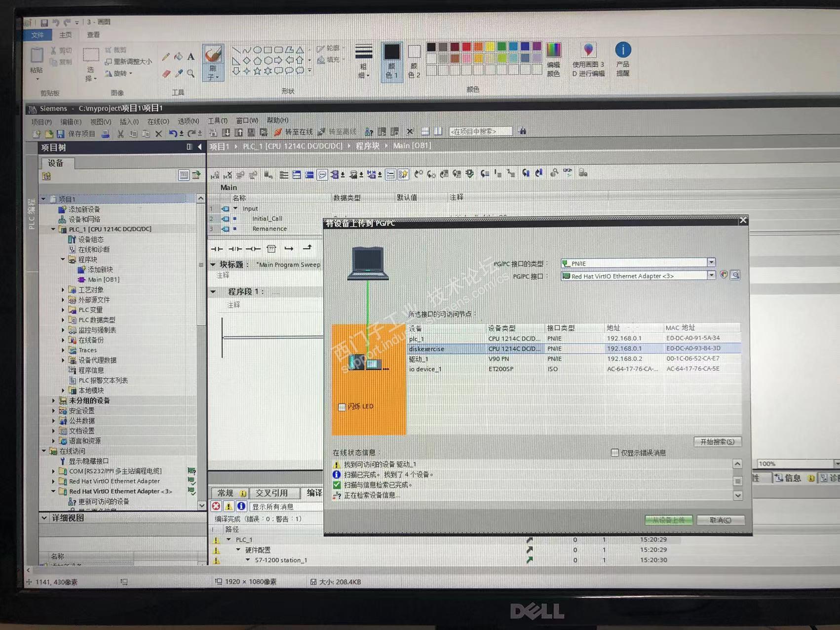
Task: Click the Delete X icon in Siemens toolbar
Action: pyautogui.click(x=158, y=134)
